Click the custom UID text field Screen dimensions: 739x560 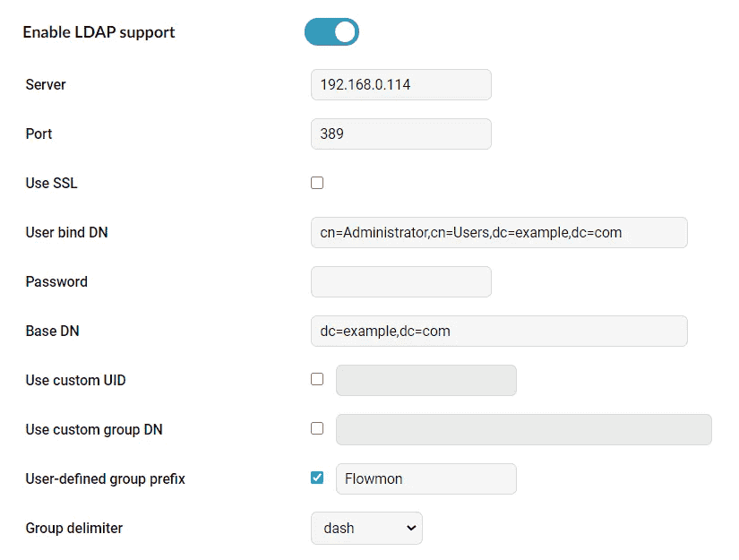tap(425, 380)
